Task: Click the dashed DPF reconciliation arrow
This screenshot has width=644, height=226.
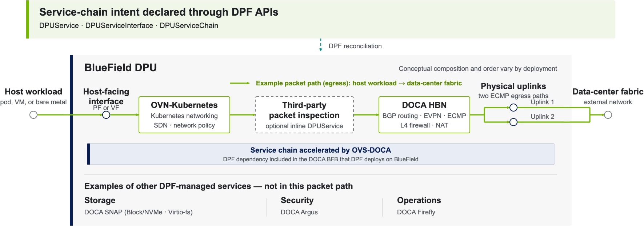Action: tap(321, 45)
